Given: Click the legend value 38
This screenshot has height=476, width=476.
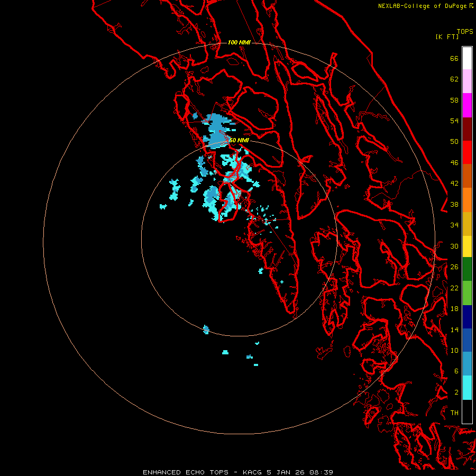Looking at the screenshot, I should (454, 204).
